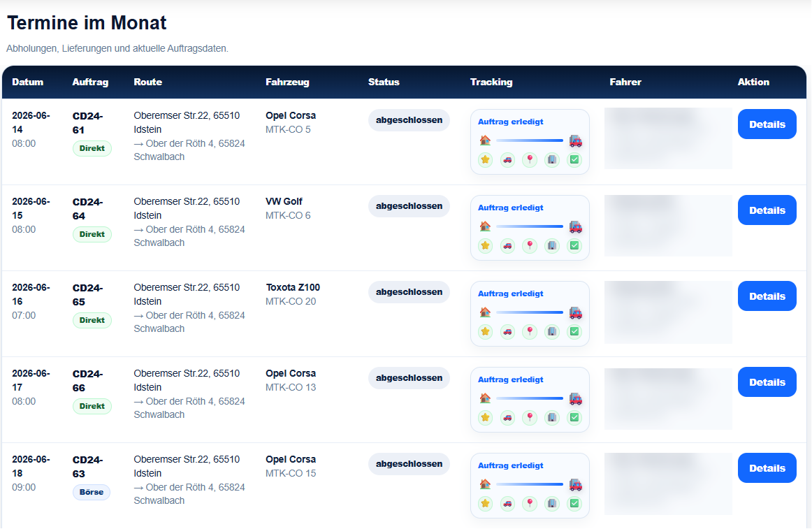Image resolution: width=812 pixels, height=529 pixels.
Task: Click the house icon in CD24-65 tracking
Action: (x=485, y=312)
